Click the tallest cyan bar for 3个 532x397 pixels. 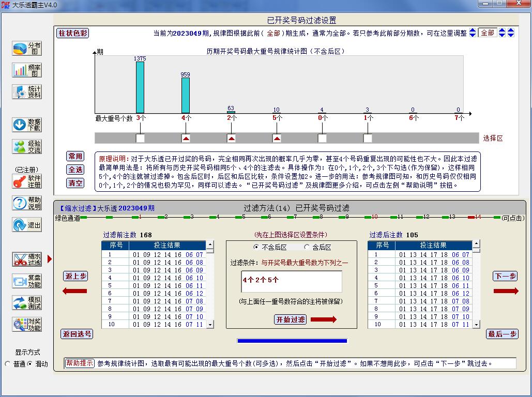click(x=140, y=87)
